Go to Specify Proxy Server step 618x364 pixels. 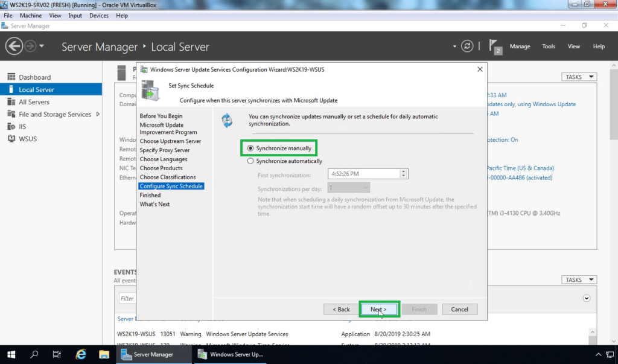click(164, 150)
